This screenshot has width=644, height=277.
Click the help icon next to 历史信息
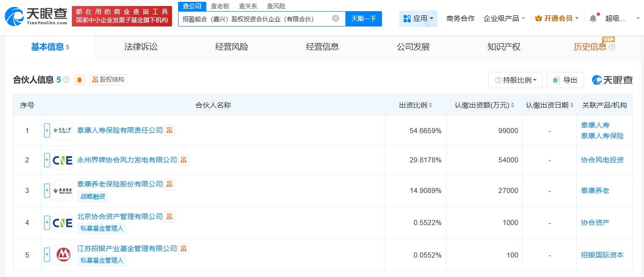612,47
